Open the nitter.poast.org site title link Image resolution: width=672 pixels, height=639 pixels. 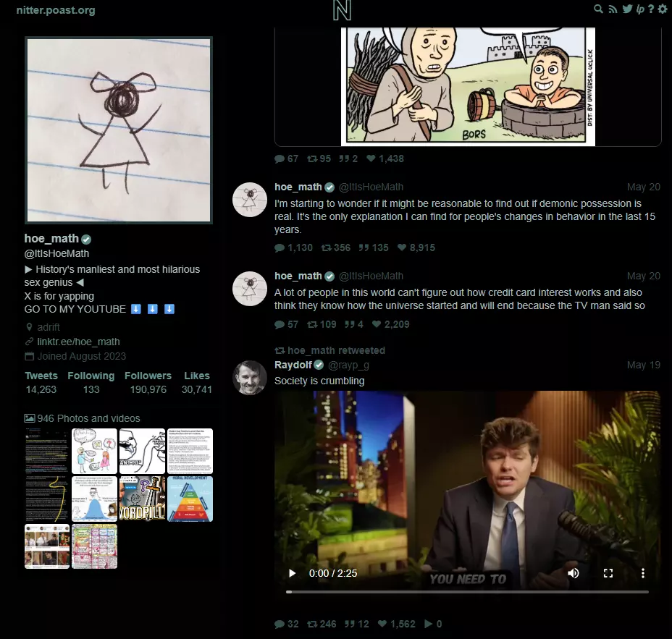click(56, 10)
